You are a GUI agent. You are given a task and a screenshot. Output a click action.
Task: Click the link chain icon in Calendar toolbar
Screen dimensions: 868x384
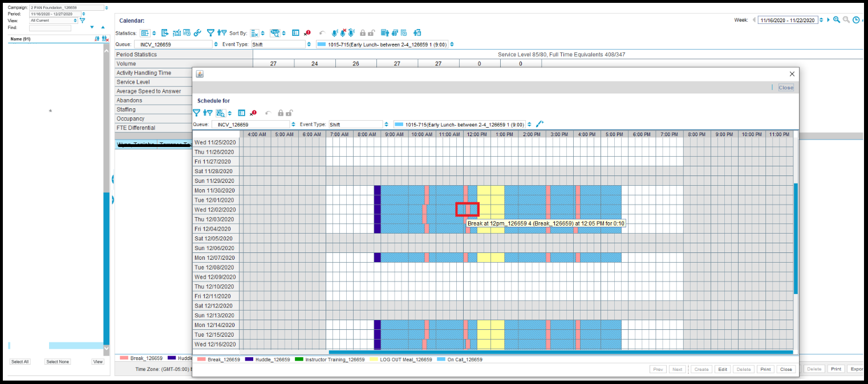coord(197,33)
